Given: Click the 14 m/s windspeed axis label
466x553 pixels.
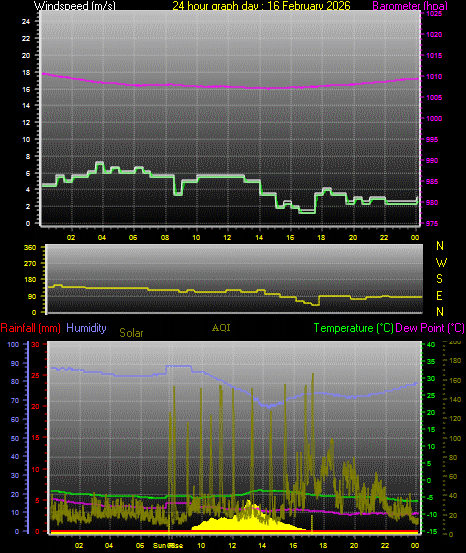Looking at the screenshot, I should pyautogui.click(x=26, y=105).
